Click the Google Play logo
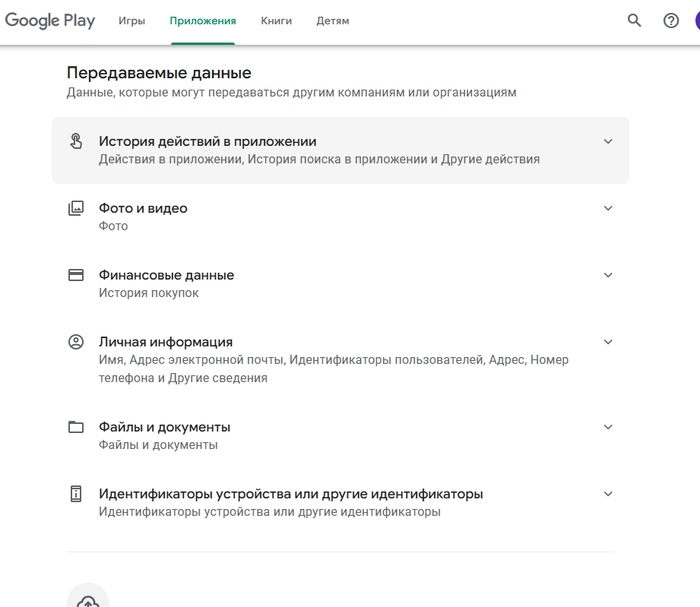Screen dimensions: 700x607 (50, 20)
